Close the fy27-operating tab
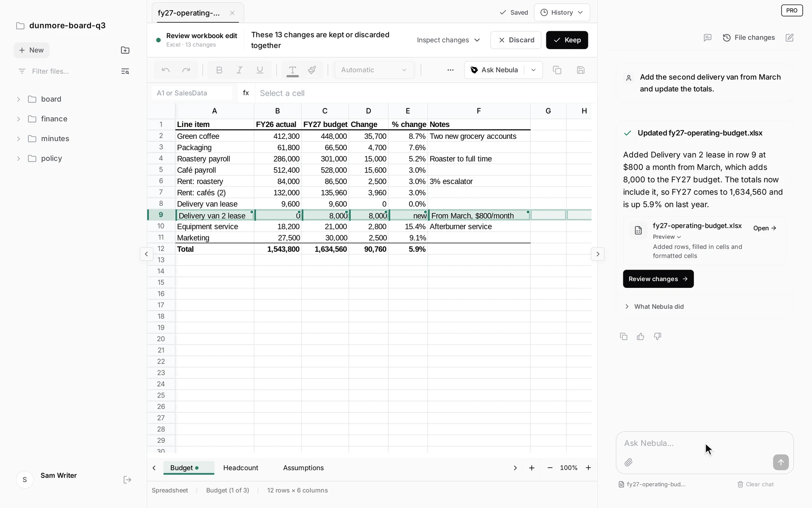The height and width of the screenshot is (508, 812). (232, 13)
